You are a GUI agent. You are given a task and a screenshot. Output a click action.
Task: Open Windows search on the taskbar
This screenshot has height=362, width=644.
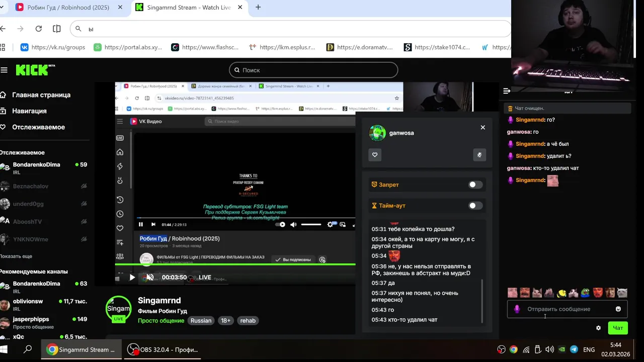(x=28, y=349)
